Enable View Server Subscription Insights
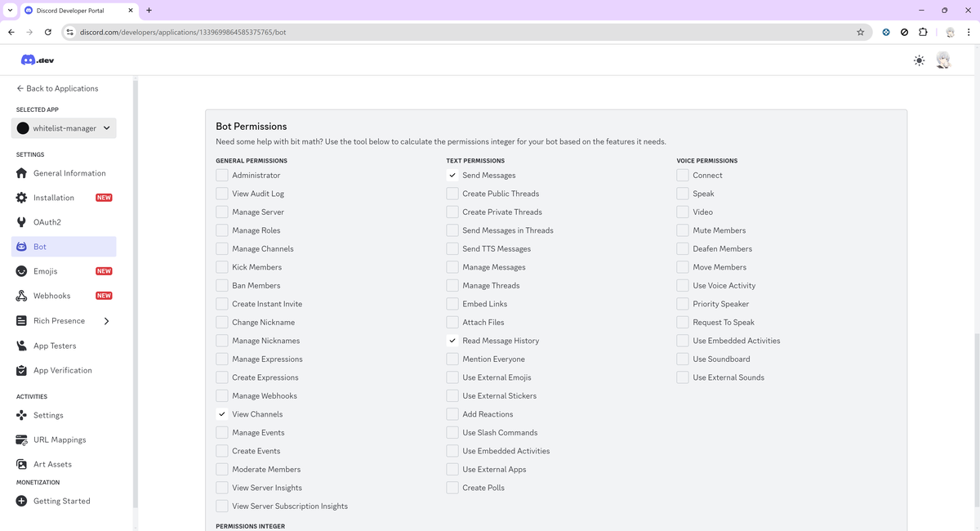The image size is (980, 531). click(x=222, y=506)
